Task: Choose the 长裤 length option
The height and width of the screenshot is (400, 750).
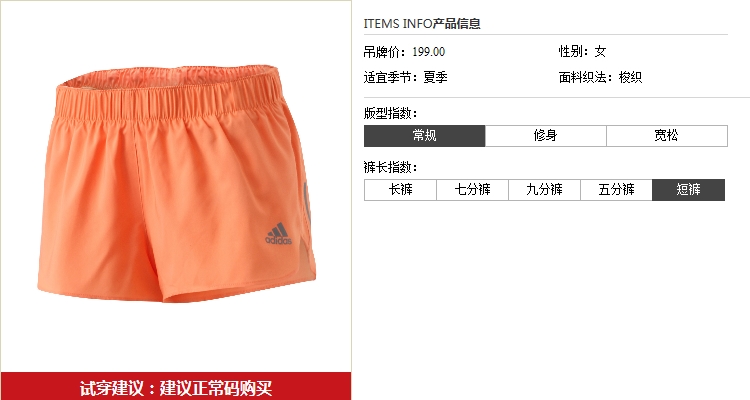Action: 400,190
